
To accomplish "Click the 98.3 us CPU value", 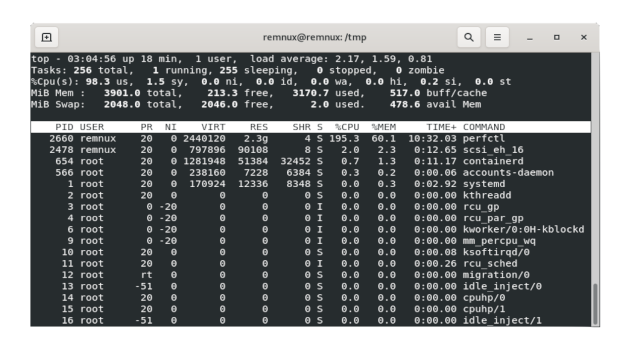I will 98,82.
